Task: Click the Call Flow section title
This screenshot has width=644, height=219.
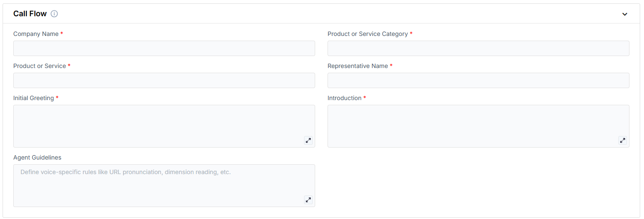Action: tap(30, 14)
